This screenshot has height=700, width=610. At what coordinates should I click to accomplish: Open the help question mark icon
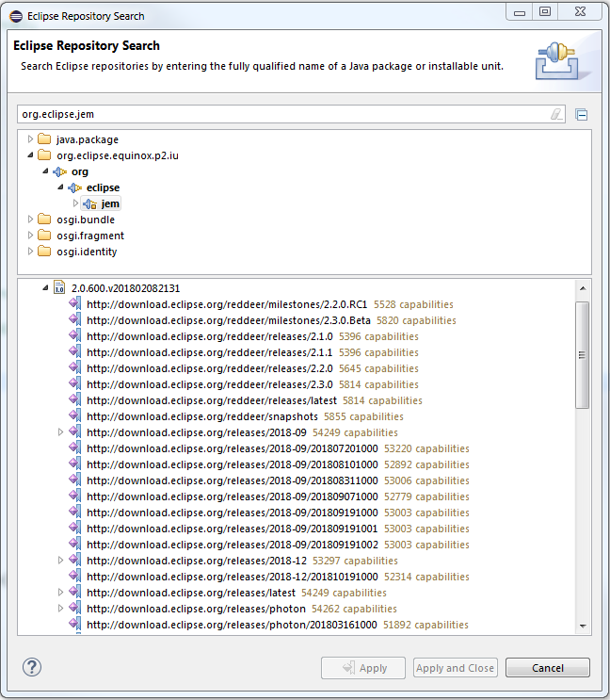tap(32, 667)
